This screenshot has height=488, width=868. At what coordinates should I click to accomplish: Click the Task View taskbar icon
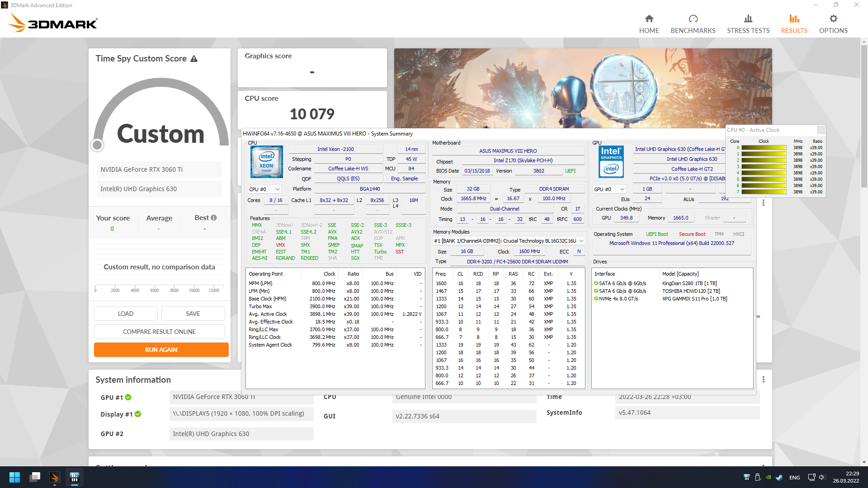coord(35,477)
